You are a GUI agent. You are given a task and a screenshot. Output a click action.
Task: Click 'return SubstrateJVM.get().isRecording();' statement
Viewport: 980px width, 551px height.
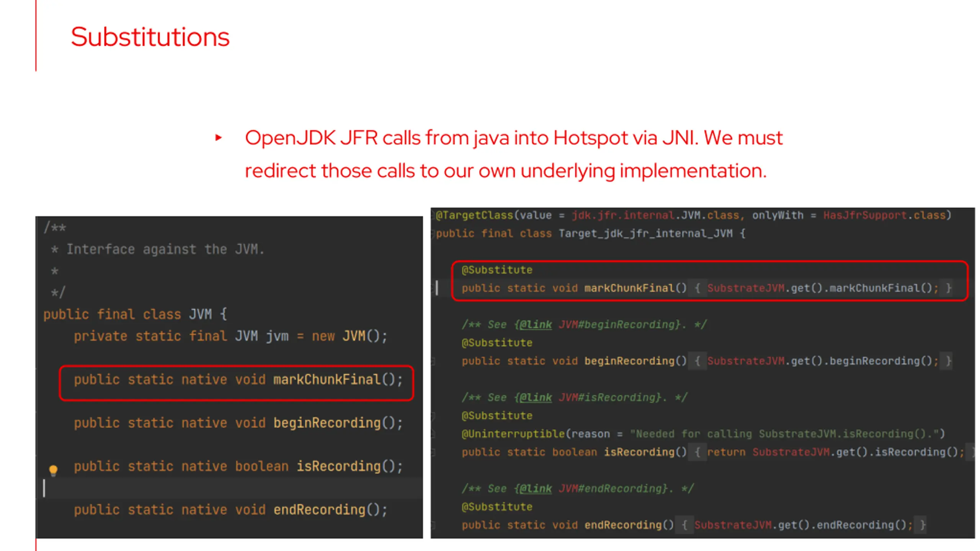click(x=835, y=452)
